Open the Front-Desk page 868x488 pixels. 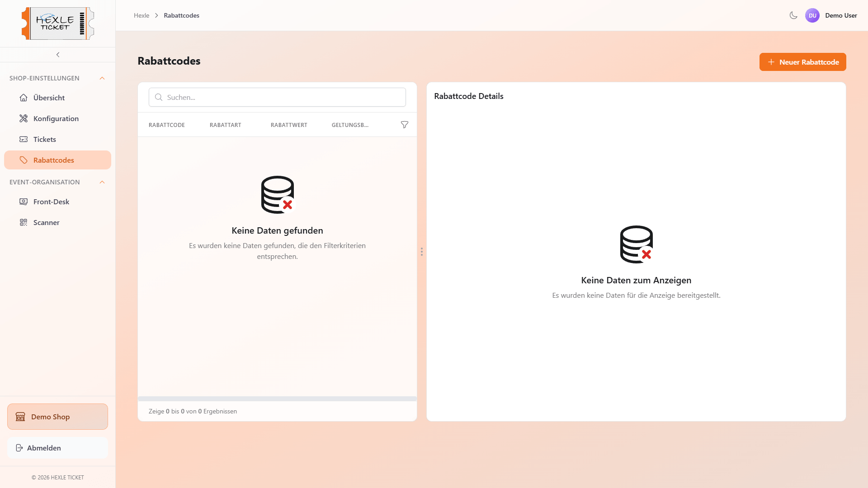click(51, 202)
